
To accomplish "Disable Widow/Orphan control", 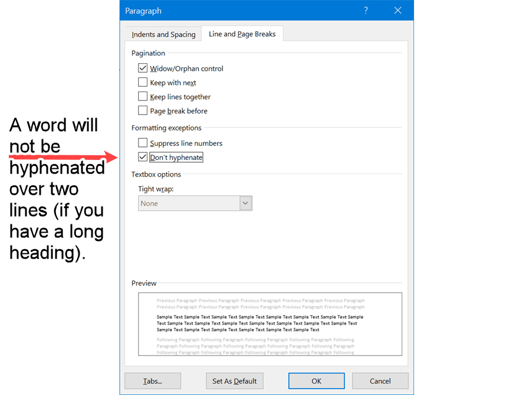I will point(143,68).
